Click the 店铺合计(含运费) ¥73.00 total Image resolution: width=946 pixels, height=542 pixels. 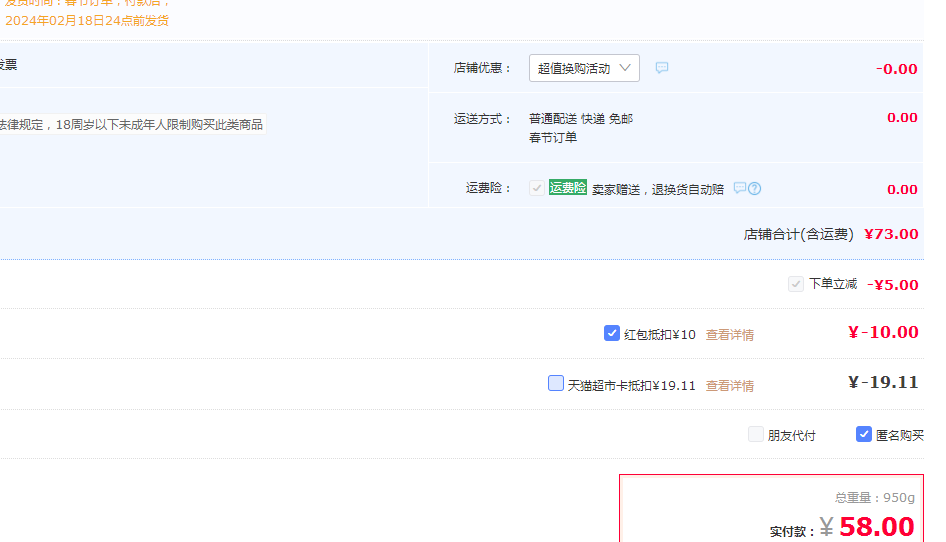pyautogui.click(x=831, y=234)
